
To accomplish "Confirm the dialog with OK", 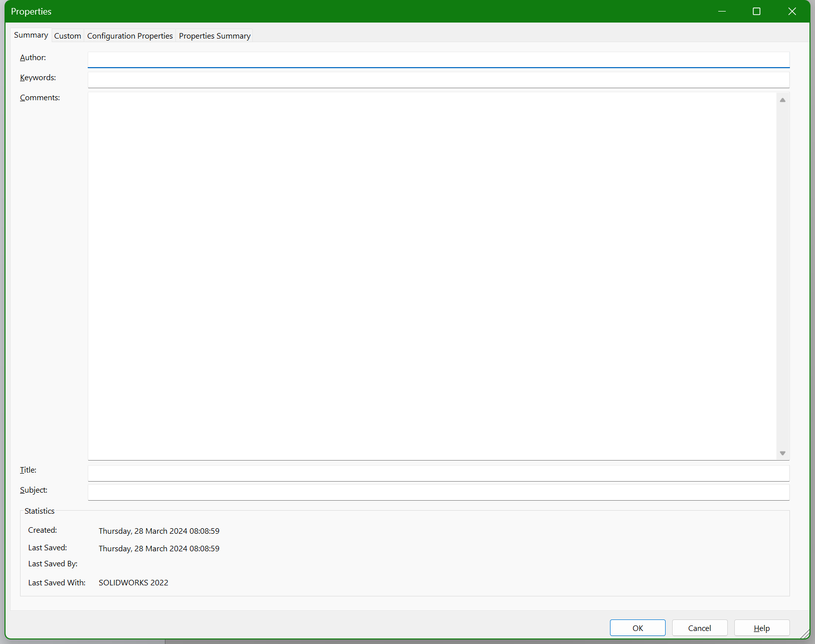I will tap(638, 628).
